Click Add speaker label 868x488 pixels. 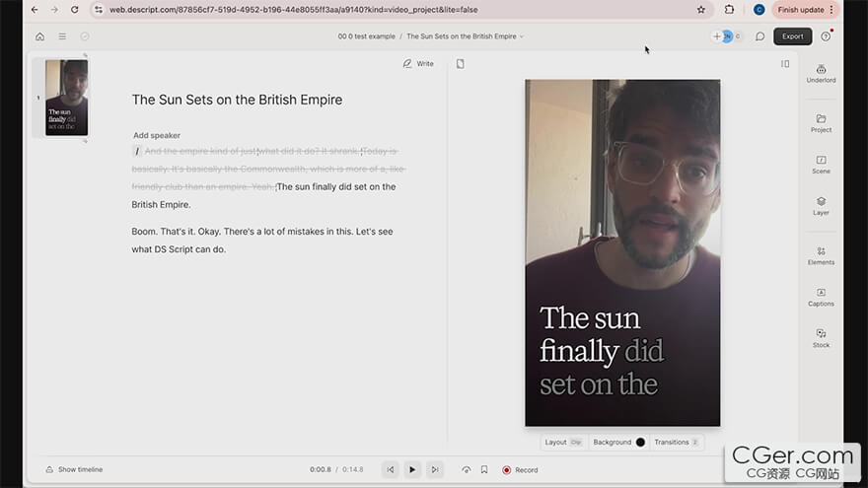click(157, 136)
